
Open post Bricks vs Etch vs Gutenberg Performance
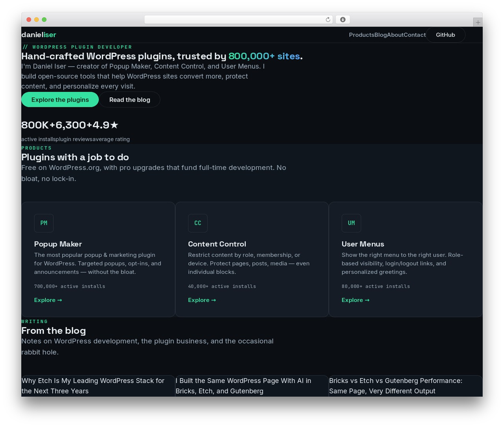point(396,386)
